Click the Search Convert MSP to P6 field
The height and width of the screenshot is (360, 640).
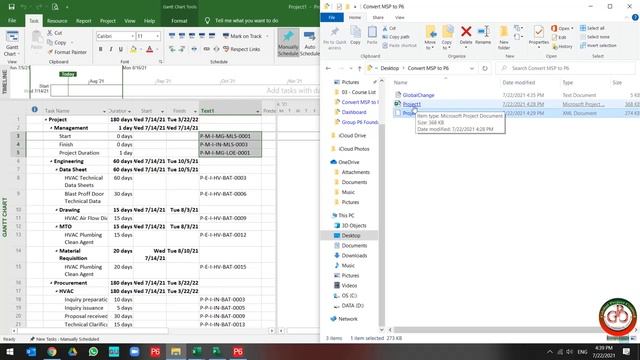pos(565,68)
